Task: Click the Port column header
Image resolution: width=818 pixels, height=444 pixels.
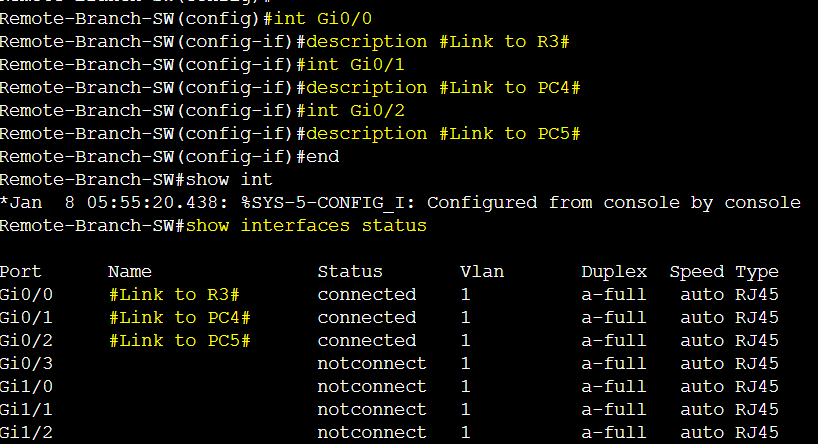Action: [x=20, y=271]
